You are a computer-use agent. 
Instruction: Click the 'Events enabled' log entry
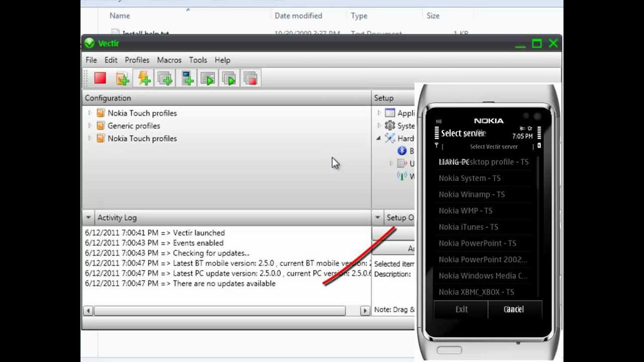coord(154,243)
